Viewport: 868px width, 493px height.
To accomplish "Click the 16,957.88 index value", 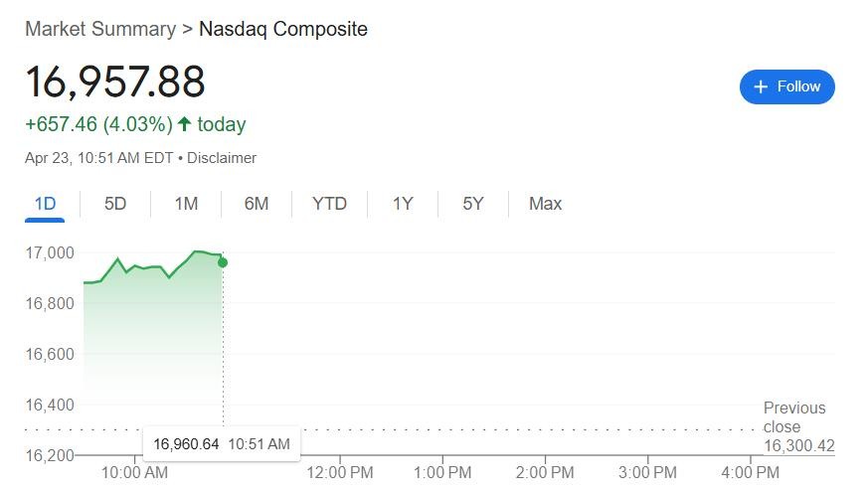I will [x=115, y=82].
